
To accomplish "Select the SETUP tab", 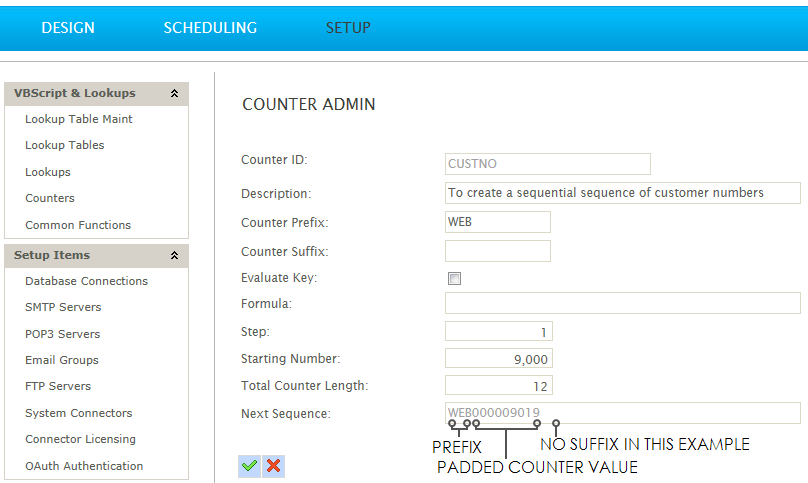I will 348,28.
